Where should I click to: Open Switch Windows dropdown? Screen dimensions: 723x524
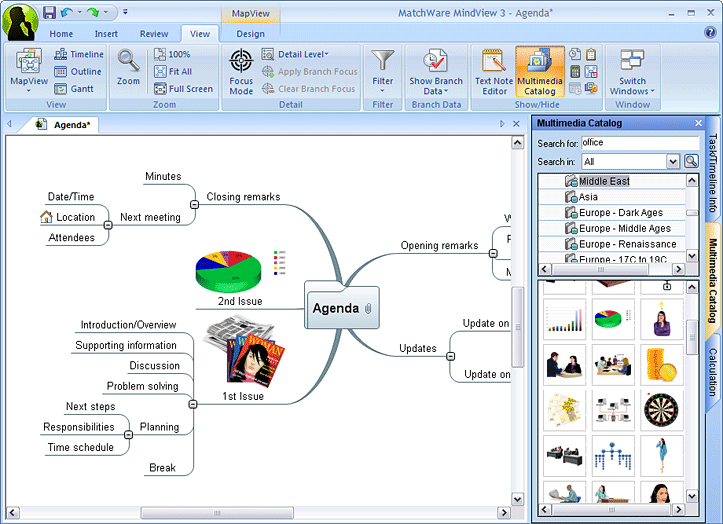[x=632, y=72]
